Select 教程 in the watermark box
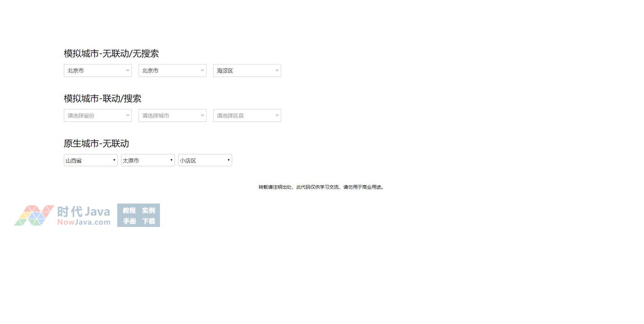This screenshot has width=644, height=324. pyautogui.click(x=129, y=210)
